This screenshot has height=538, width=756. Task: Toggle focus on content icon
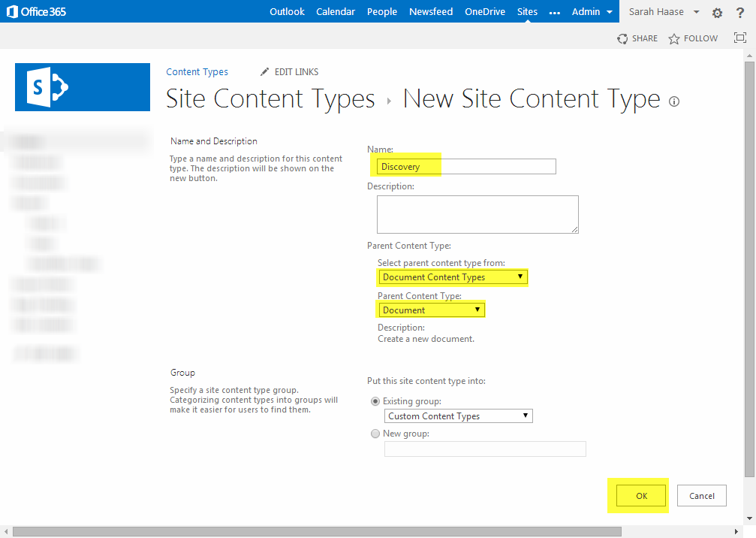[x=740, y=38]
